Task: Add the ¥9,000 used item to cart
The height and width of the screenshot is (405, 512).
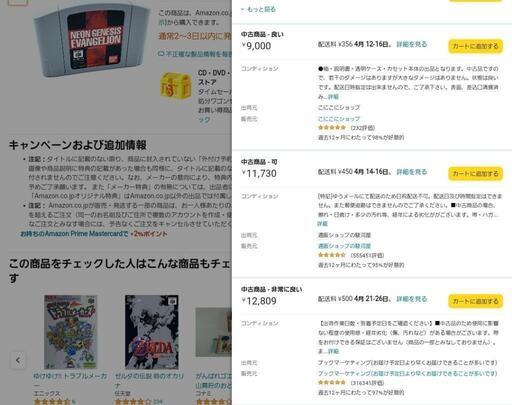Action: [x=475, y=46]
